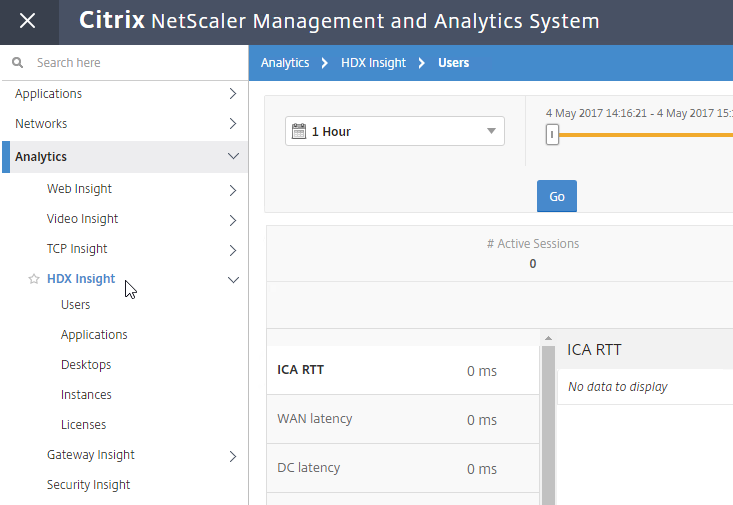Click the scroll-up arrow above the metrics list
Viewport: 733px width, 505px height.
click(x=548, y=338)
